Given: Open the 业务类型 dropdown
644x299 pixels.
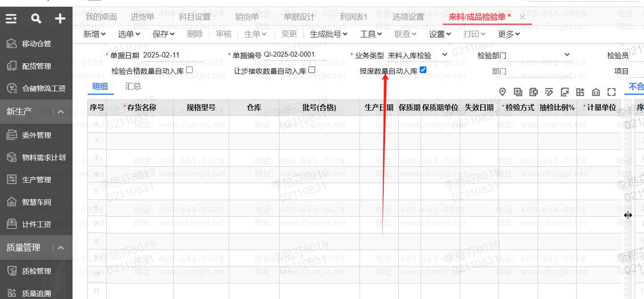Looking at the screenshot, I should click(x=444, y=55).
